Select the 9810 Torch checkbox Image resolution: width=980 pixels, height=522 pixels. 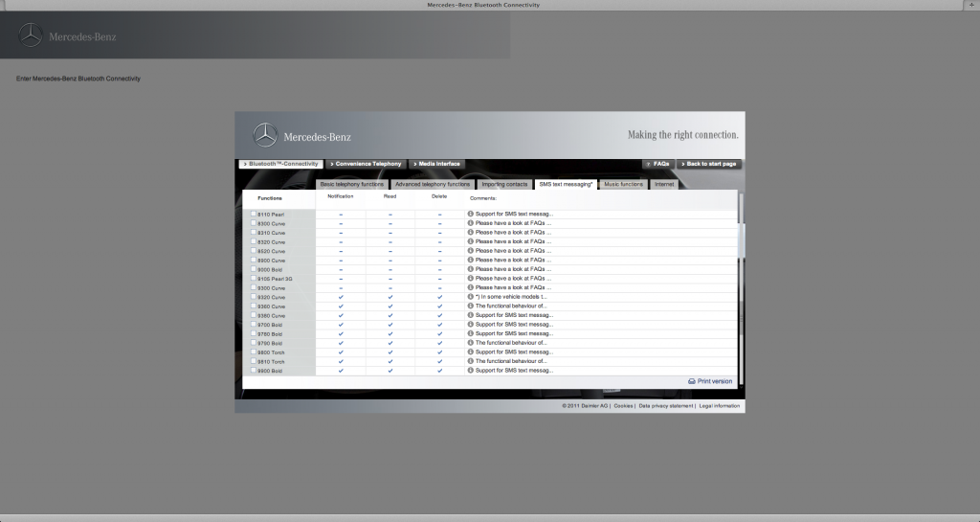tap(254, 361)
